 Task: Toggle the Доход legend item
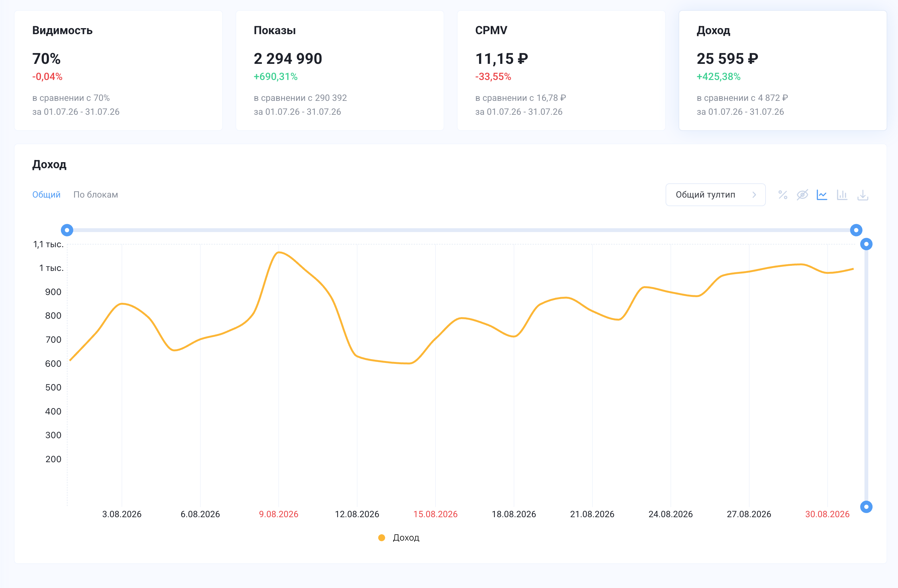pos(399,537)
